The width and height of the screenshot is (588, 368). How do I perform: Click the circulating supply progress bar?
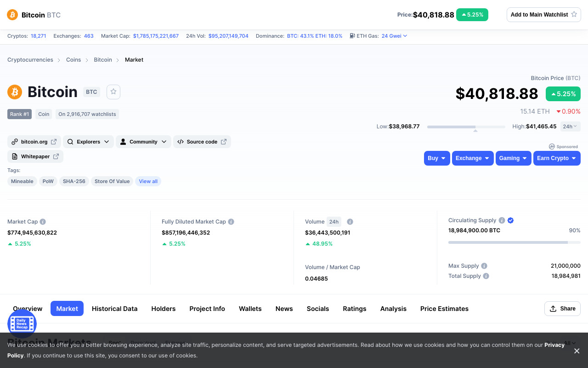(514, 242)
